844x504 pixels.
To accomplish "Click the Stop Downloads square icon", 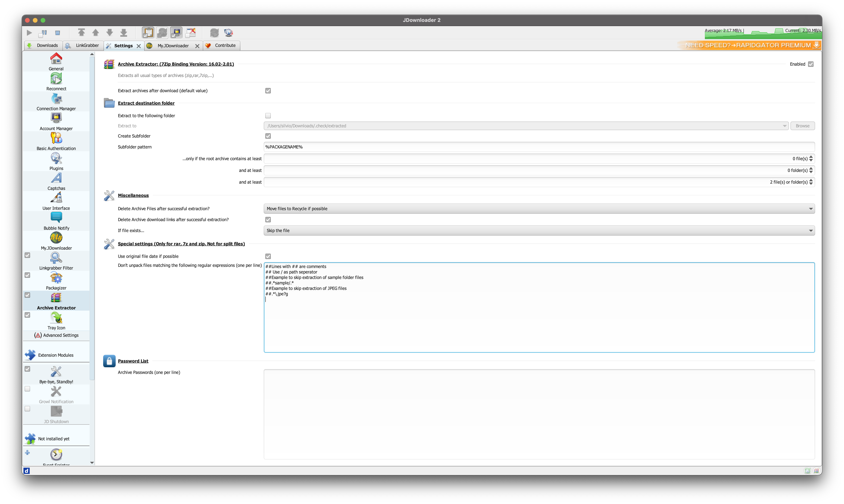I will [57, 33].
